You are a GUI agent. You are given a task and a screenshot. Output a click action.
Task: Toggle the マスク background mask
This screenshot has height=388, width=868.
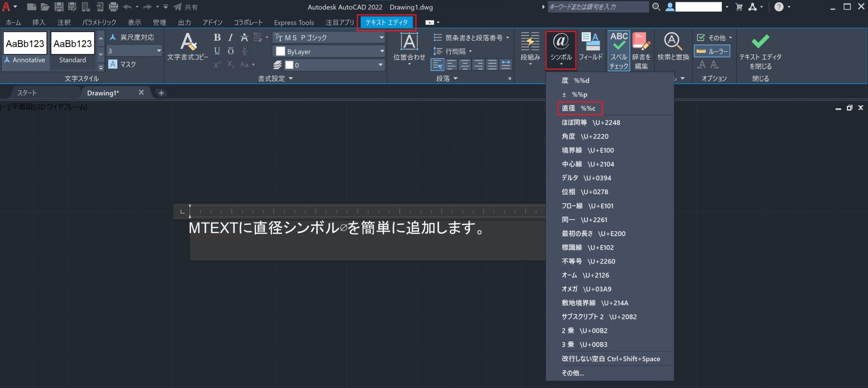[123, 64]
